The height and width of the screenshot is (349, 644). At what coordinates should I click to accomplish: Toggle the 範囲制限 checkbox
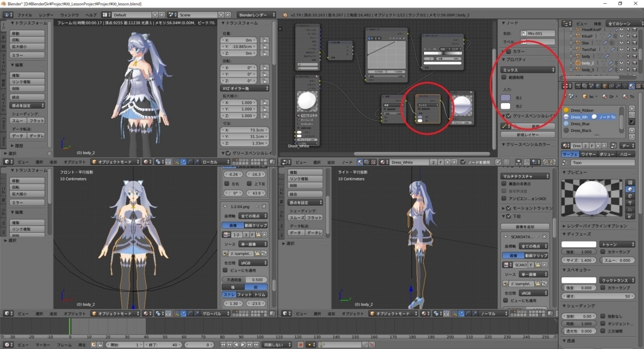tap(504, 77)
